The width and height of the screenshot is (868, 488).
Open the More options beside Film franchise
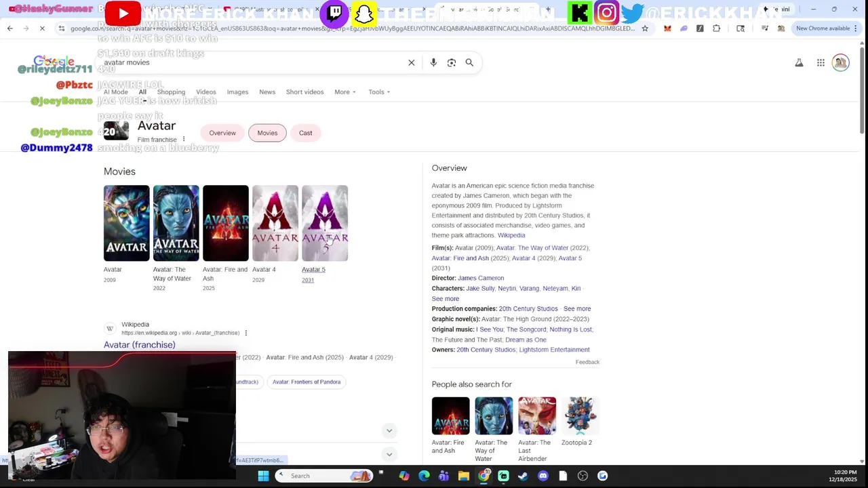(183, 140)
